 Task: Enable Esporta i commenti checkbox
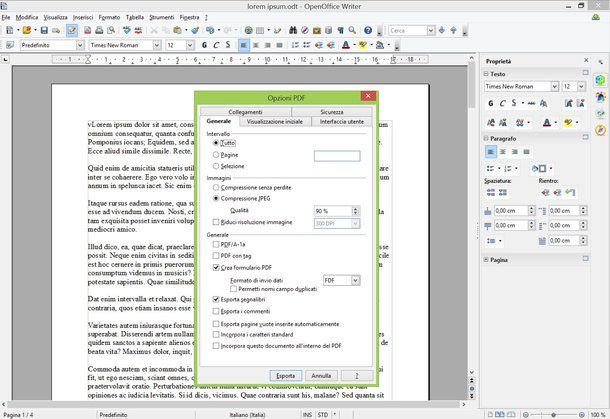click(x=216, y=311)
